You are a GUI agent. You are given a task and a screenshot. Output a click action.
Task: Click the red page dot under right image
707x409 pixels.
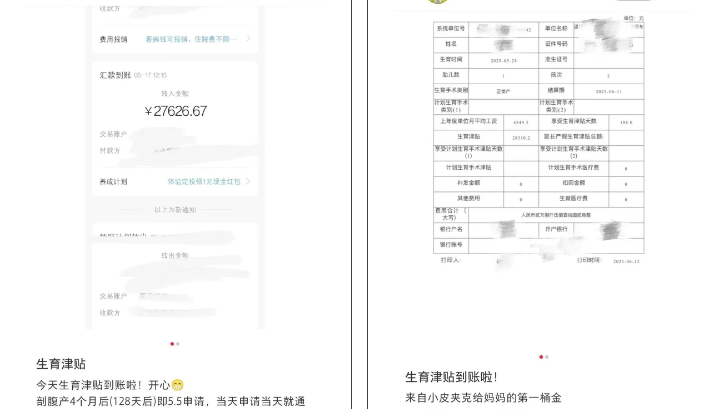point(541,356)
